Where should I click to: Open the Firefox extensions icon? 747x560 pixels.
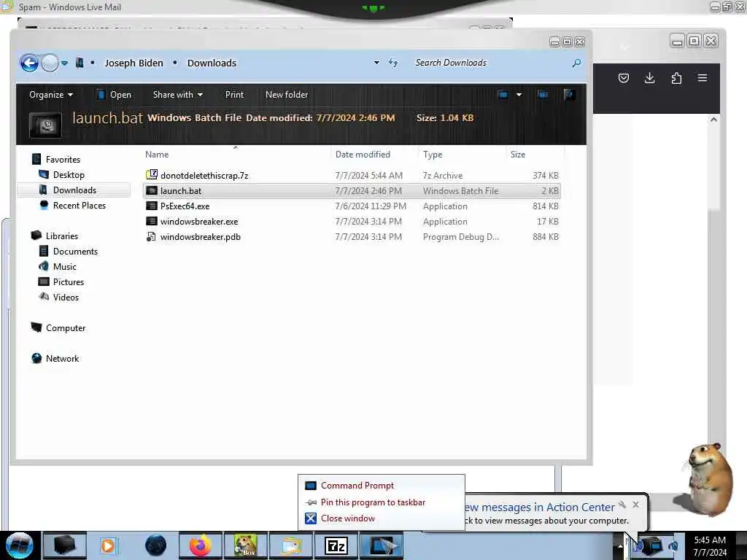(x=676, y=78)
